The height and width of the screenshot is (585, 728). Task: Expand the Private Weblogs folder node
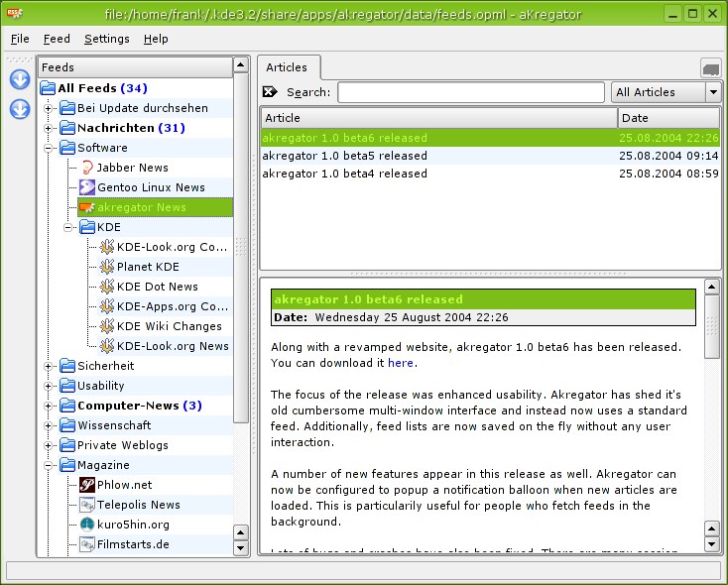pos(48,445)
